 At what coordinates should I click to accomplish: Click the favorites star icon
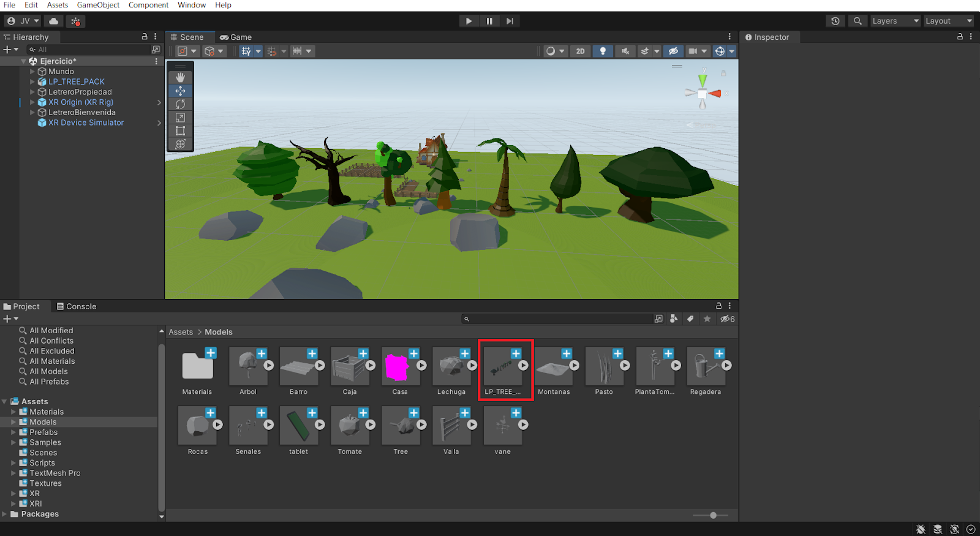point(707,319)
